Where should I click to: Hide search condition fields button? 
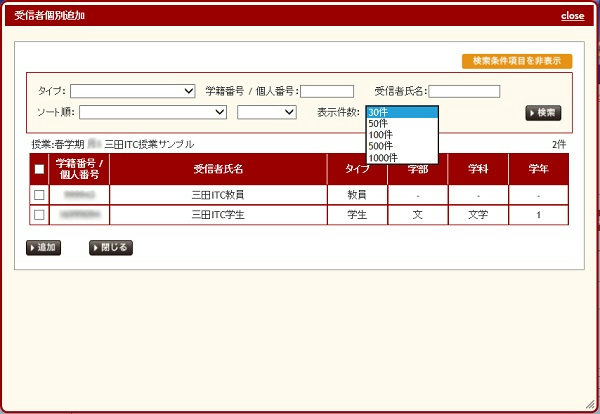(x=516, y=61)
